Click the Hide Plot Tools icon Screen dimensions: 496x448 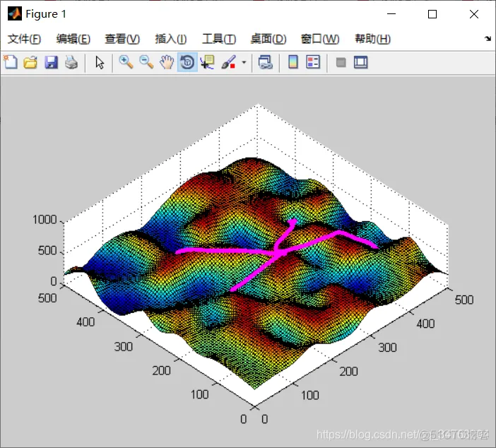click(x=341, y=63)
